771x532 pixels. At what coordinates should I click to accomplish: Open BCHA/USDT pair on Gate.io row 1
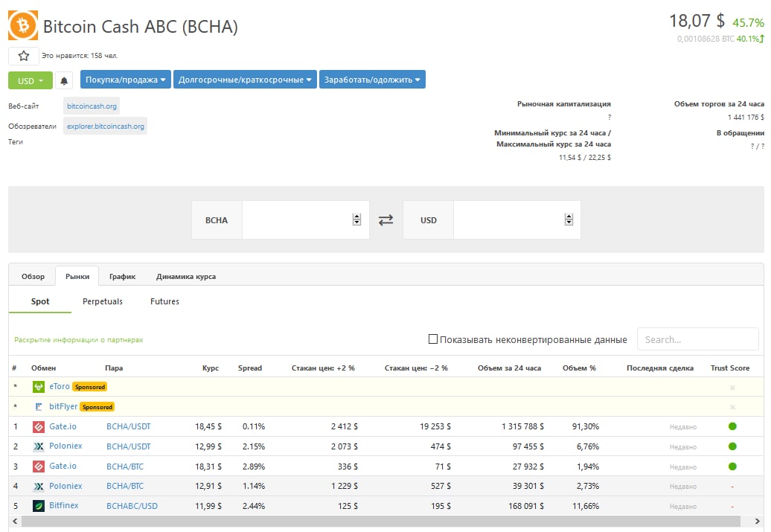tap(129, 427)
